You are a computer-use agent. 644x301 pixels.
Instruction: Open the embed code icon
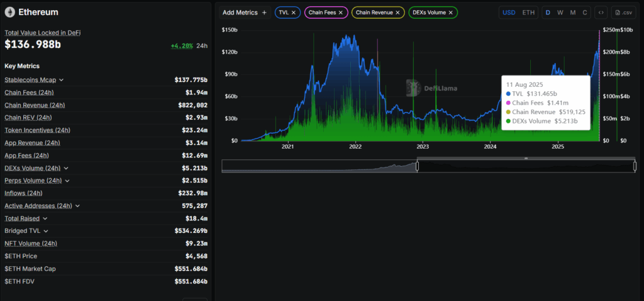point(601,13)
